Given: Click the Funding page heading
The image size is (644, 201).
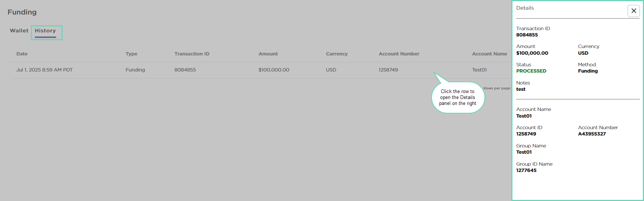Looking at the screenshot, I should click(22, 12).
